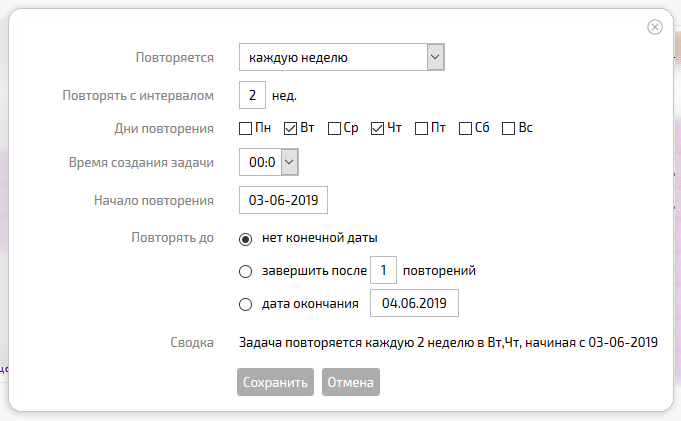This screenshot has width=681, height=421.
Task: Enable the Вс day checkbox
Action: [x=508, y=129]
